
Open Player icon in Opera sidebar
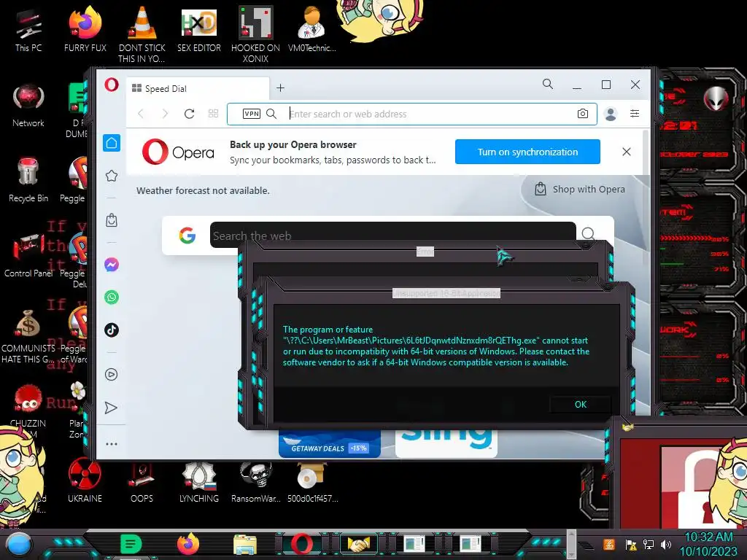tap(112, 374)
